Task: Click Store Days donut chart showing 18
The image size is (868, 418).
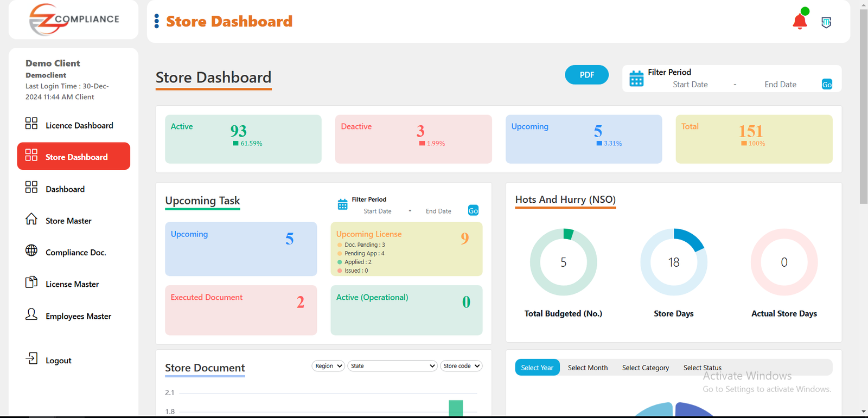Action: (x=674, y=262)
